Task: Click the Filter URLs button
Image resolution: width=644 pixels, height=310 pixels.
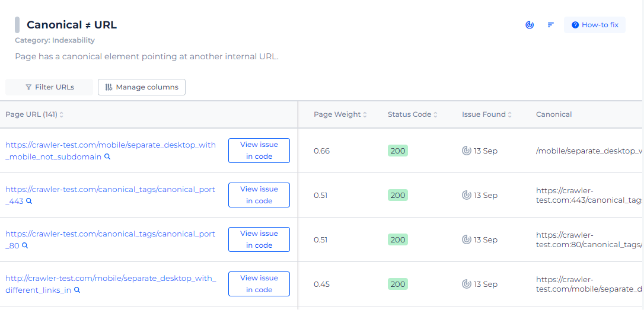Action: (49, 87)
